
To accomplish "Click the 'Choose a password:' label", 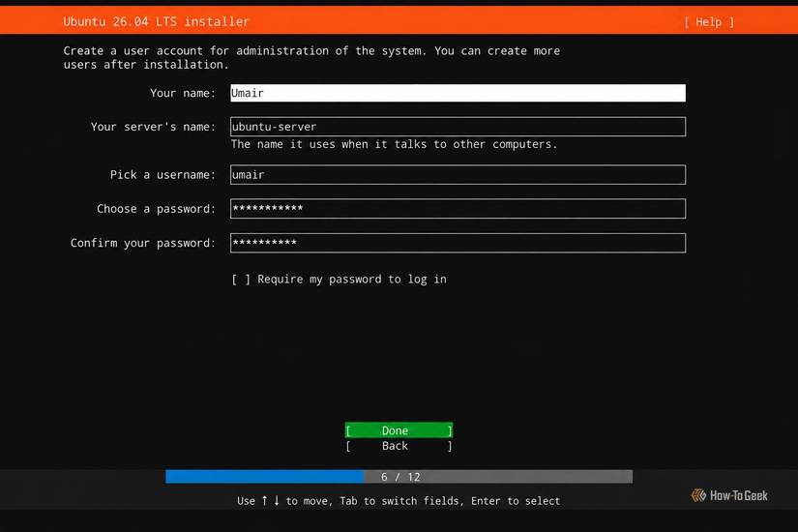I will click(157, 209).
